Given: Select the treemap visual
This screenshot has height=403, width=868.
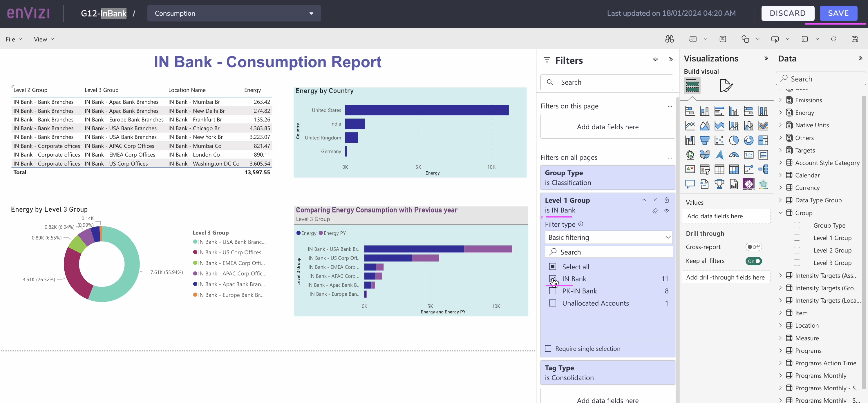Looking at the screenshot, I should (763, 140).
